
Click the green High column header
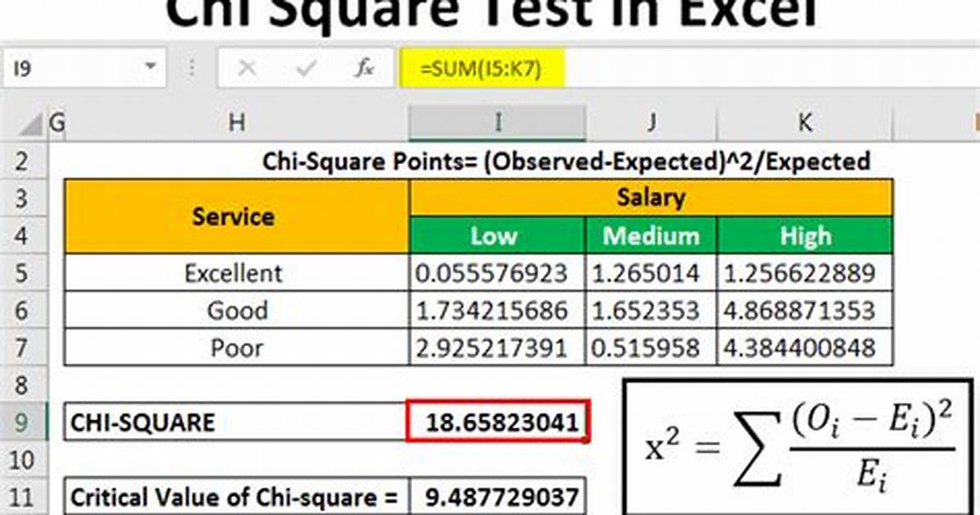(x=805, y=235)
